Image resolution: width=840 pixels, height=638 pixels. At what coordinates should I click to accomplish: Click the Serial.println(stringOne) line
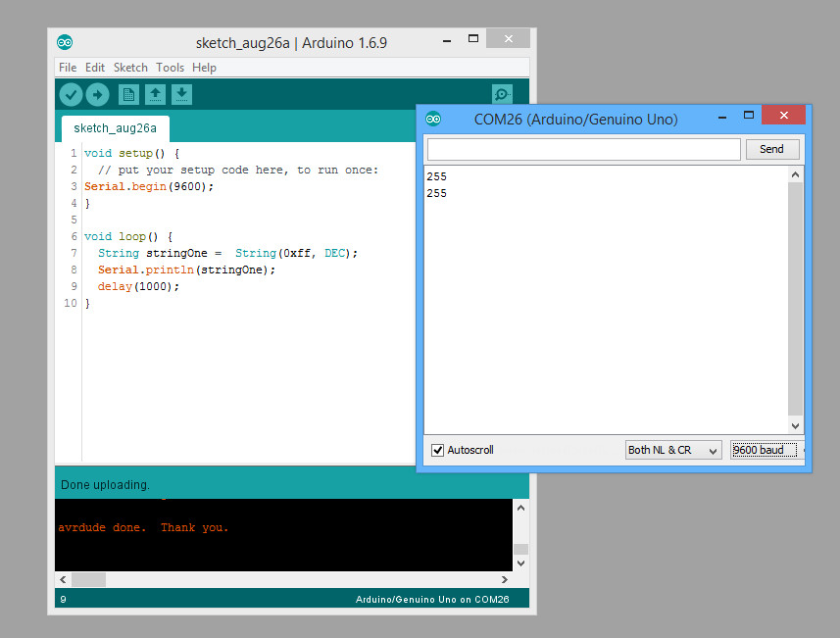tap(186, 270)
